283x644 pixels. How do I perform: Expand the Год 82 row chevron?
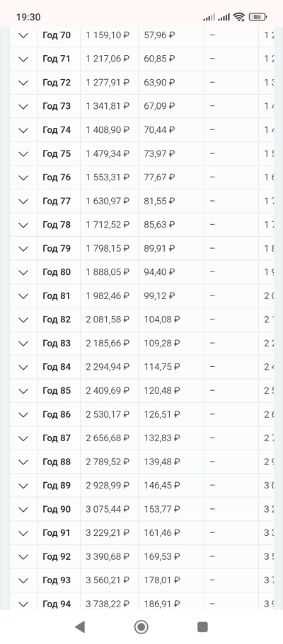(x=23, y=320)
